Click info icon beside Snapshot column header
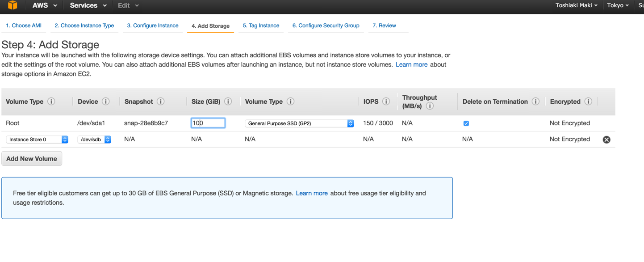Viewport: 644px width, 262px height. click(x=161, y=101)
